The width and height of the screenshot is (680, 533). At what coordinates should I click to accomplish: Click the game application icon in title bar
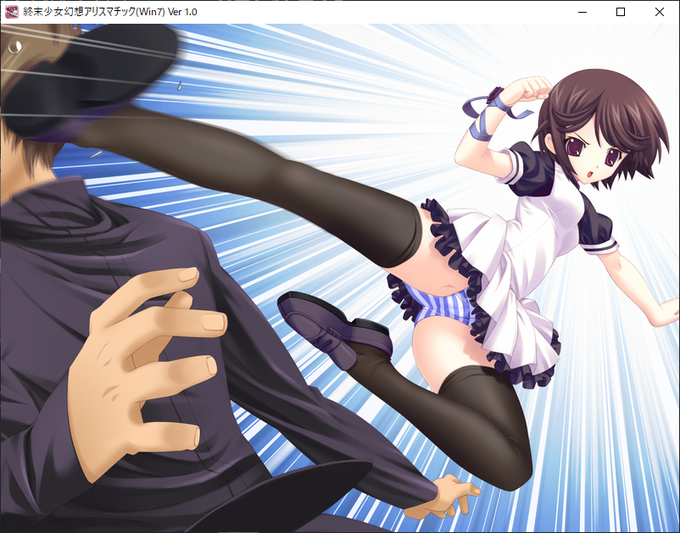pyautogui.click(x=11, y=12)
